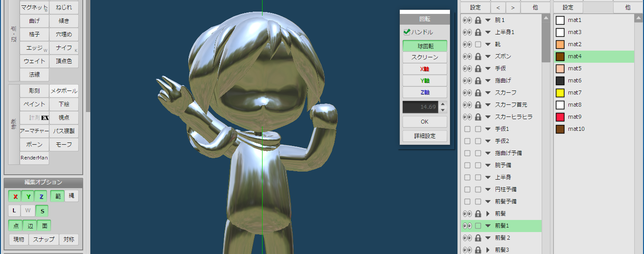Toggle X axis edit option
This screenshot has width=644, height=254.
point(15,196)
